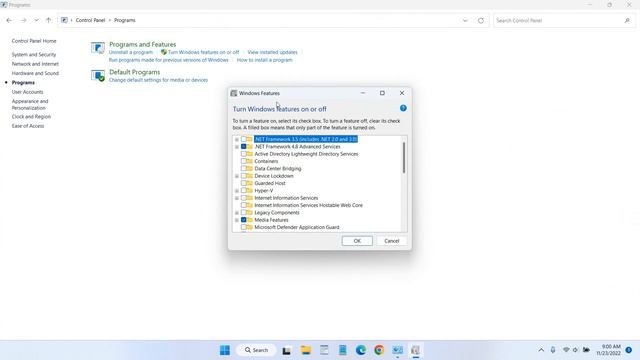Open Task View on the taskbar
640x360 pixels.
pyautogui.click(x=287, y=350)
